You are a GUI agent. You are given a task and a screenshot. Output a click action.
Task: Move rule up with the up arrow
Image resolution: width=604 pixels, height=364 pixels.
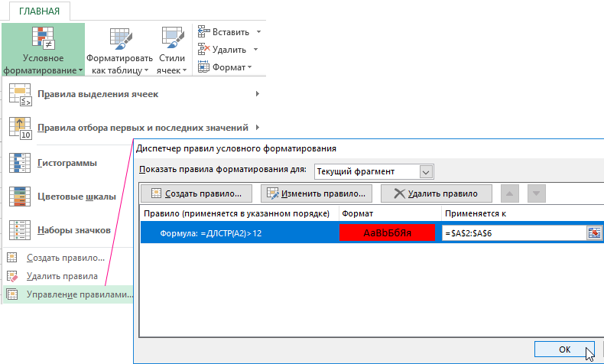[x=510, y=193]
